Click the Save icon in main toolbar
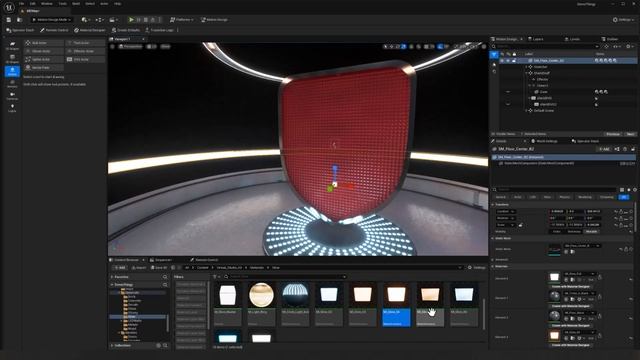 [x=9, y=20]
